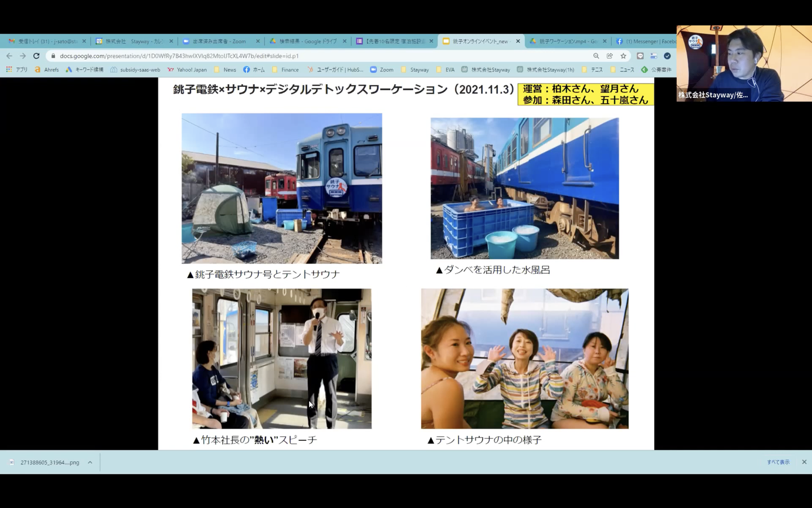812x508 pixels.
Task: Select the slide title 銚子電鉄×サウナ text
Action: [343, 90]
